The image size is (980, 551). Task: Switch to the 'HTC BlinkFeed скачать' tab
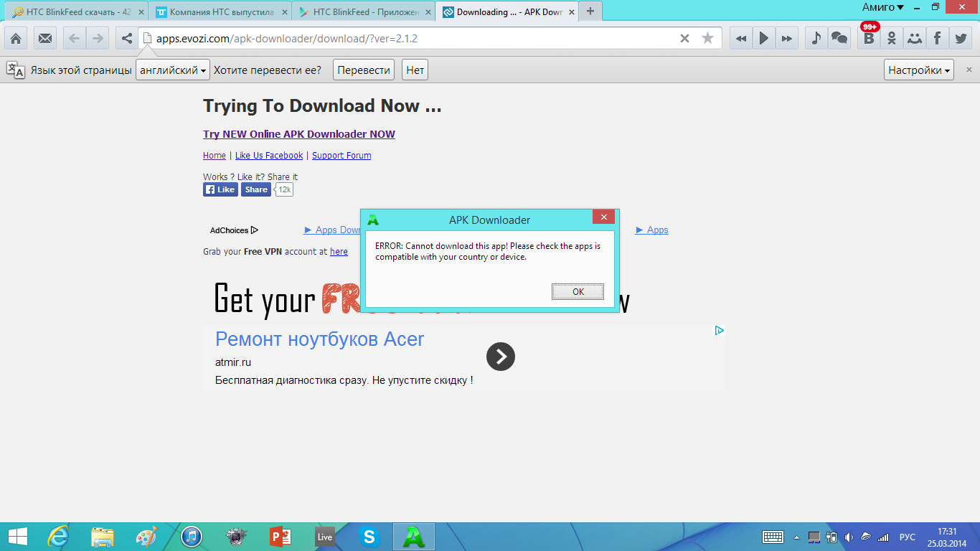pyautogui.click(x=75, y=11)
